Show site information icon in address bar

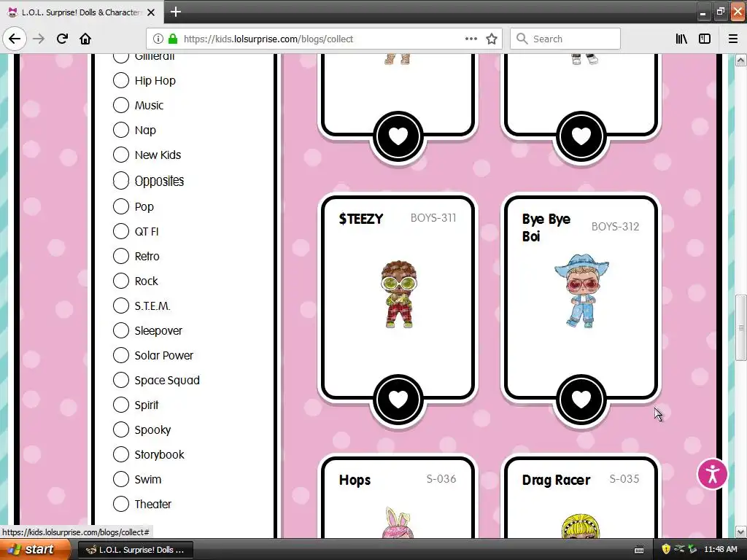tap(158, 39)
